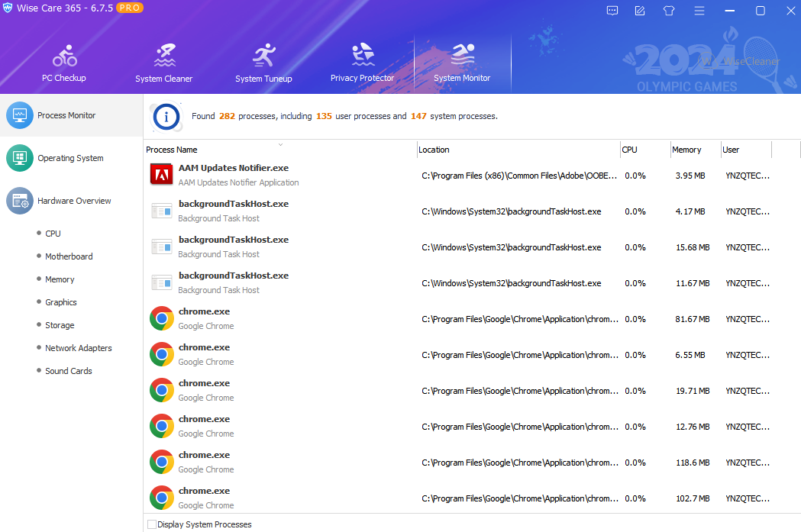
Task: Click the Process Monitor sidebar icon
Action: click(19, 115)
